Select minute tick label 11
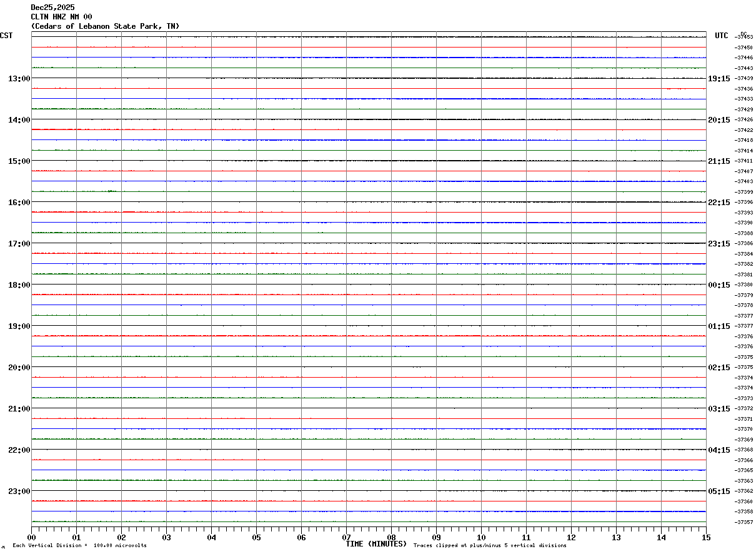 [x=526, y=537]
